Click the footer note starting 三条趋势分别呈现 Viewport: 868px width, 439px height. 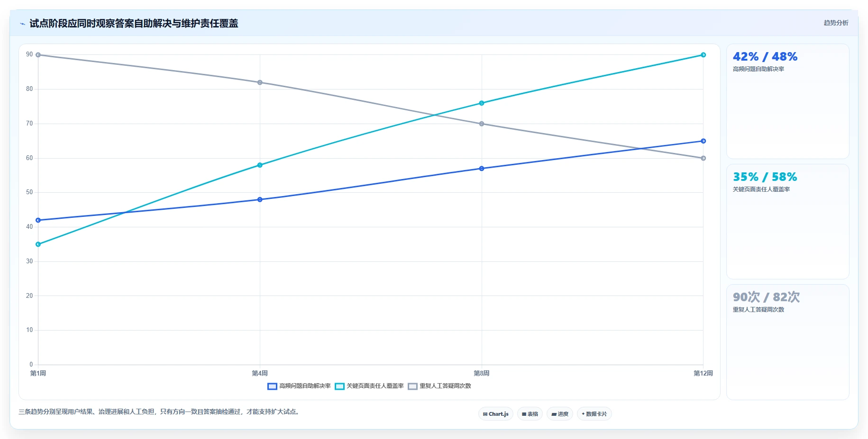(159, 412)
